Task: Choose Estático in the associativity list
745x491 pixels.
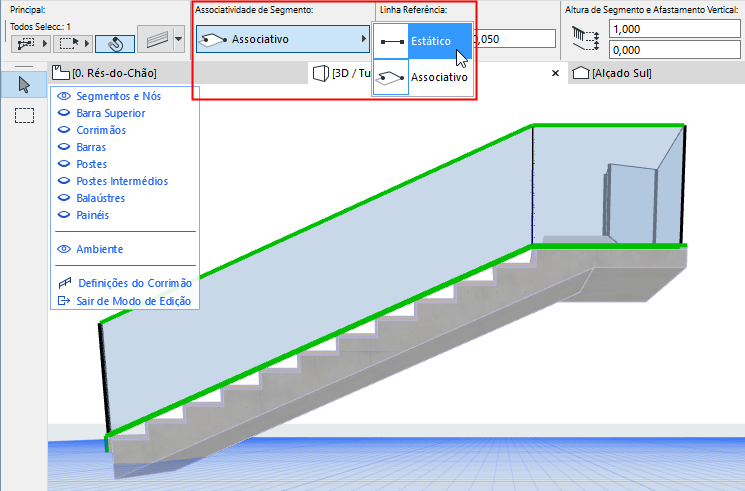Action: [422, 41]
